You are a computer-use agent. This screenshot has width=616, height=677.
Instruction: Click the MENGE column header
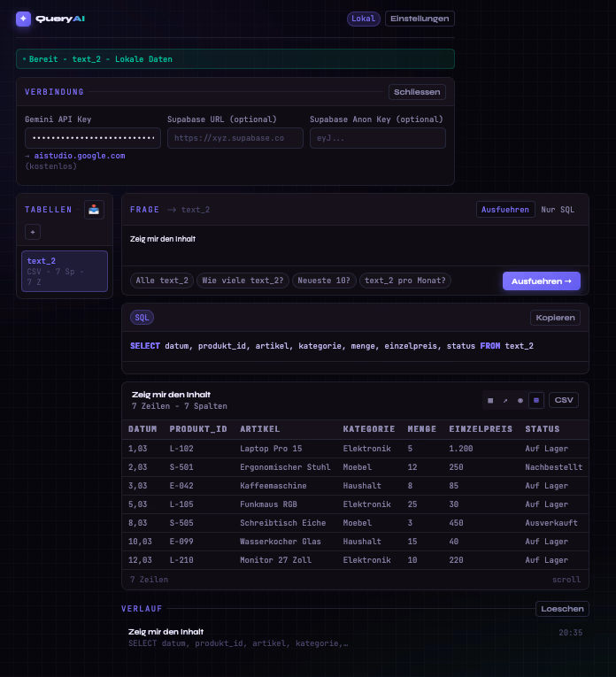[x=422, y=429]
